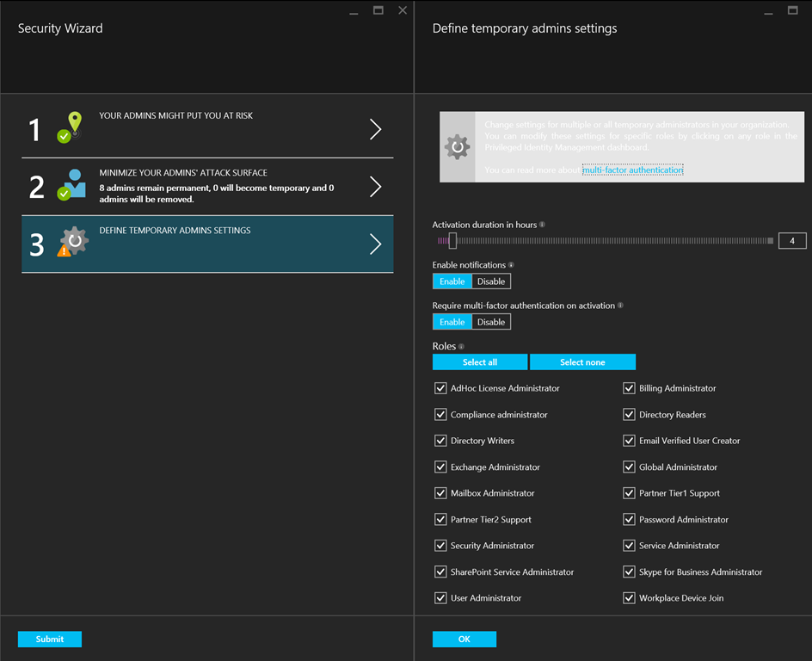Open step 2 with its right chevron
Screen dimensions: 812x661
(x=375, y=187)
